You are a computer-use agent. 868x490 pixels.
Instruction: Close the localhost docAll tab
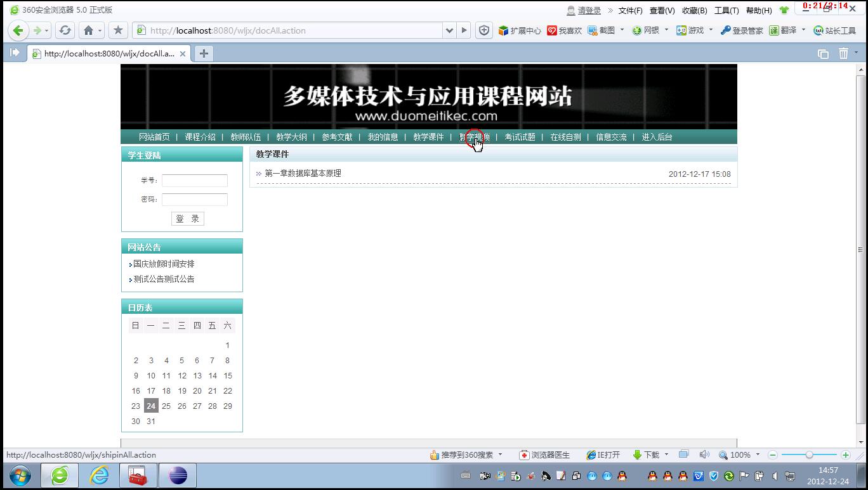183,54
